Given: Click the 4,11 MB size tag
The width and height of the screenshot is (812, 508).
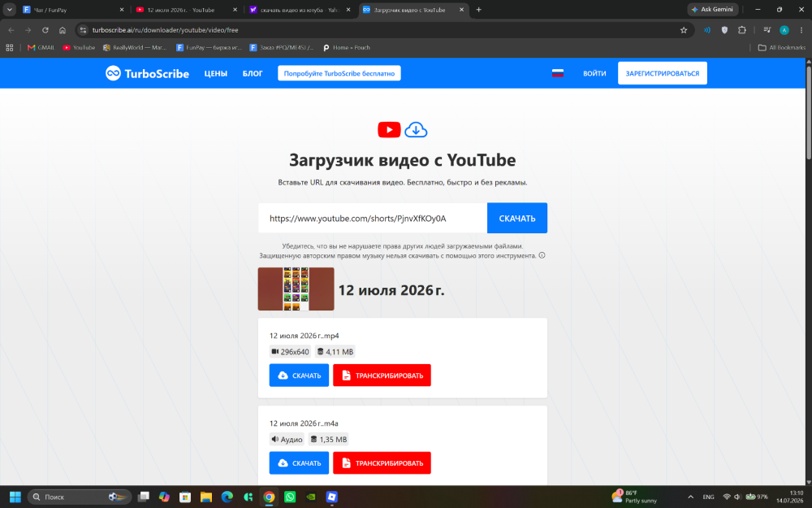Looking at the screenshot, I should point(335,351).
